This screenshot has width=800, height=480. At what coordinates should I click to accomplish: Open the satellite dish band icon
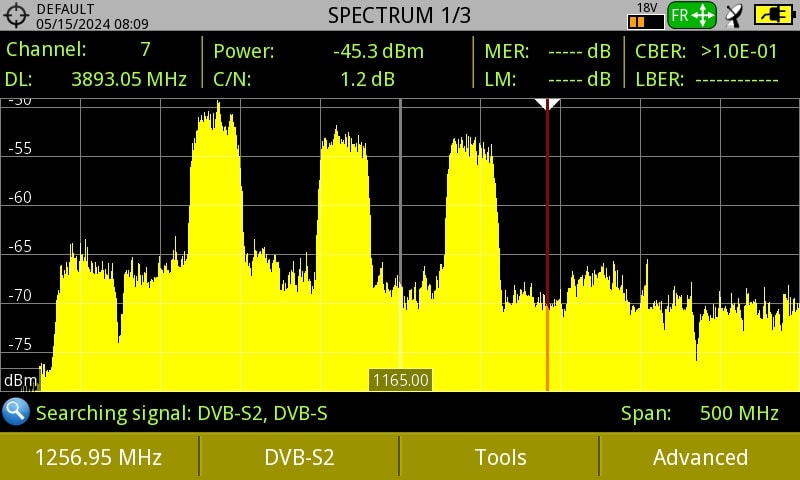tap(735, 16)
